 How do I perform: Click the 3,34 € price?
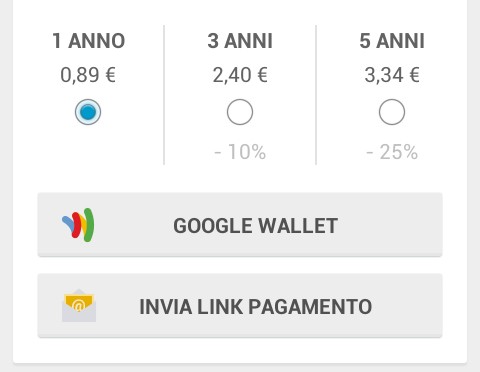[x=392, y=75]
